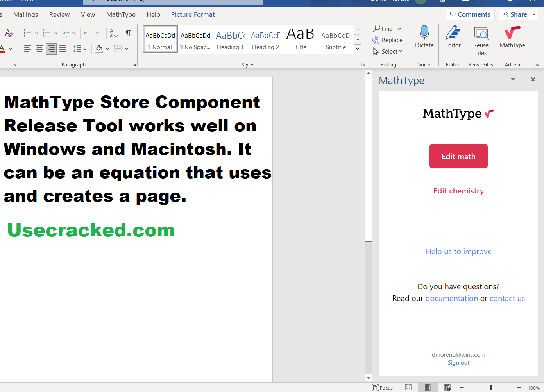Screen dimensions: 544x392
Task: Expand the shading color dropdown arrow
Action: coord(107,49)
